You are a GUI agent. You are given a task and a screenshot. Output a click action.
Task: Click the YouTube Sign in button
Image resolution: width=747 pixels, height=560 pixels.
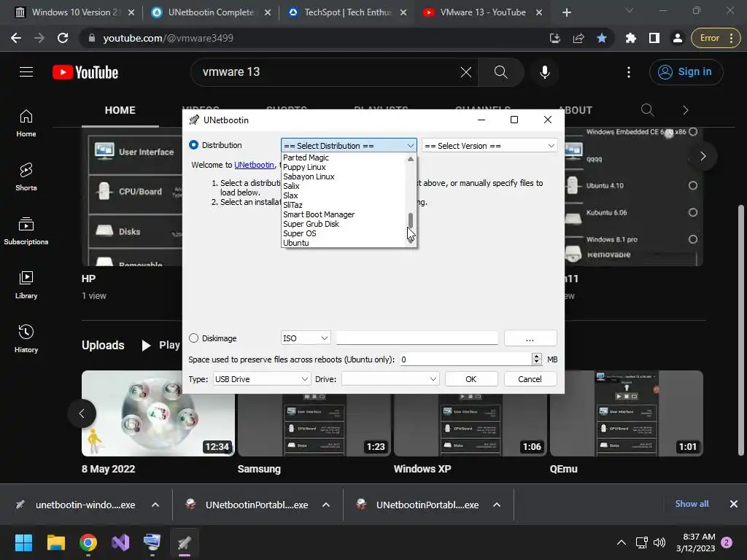tap(686, 72)
